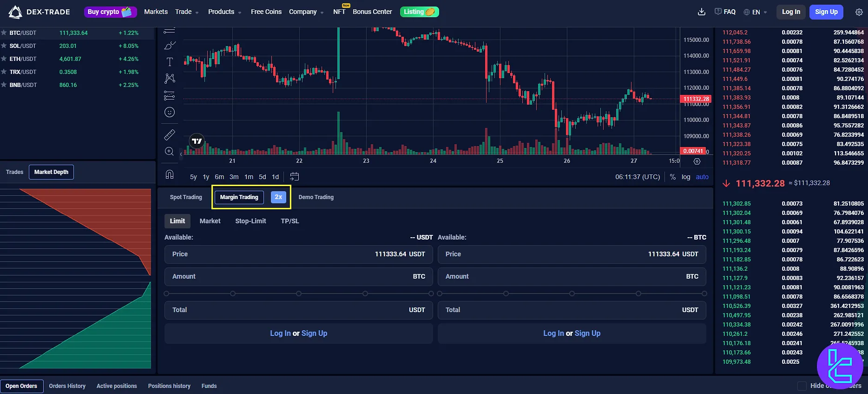Open the Positions history tab
The height and width of the screenshot is (394, 868).
coord(169,386)
